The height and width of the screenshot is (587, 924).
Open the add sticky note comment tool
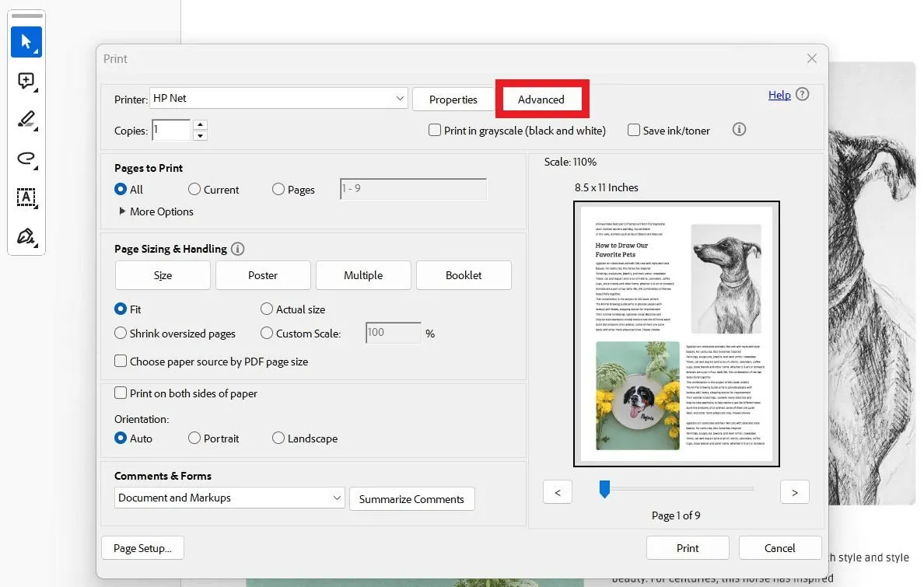tap(26, 81)
